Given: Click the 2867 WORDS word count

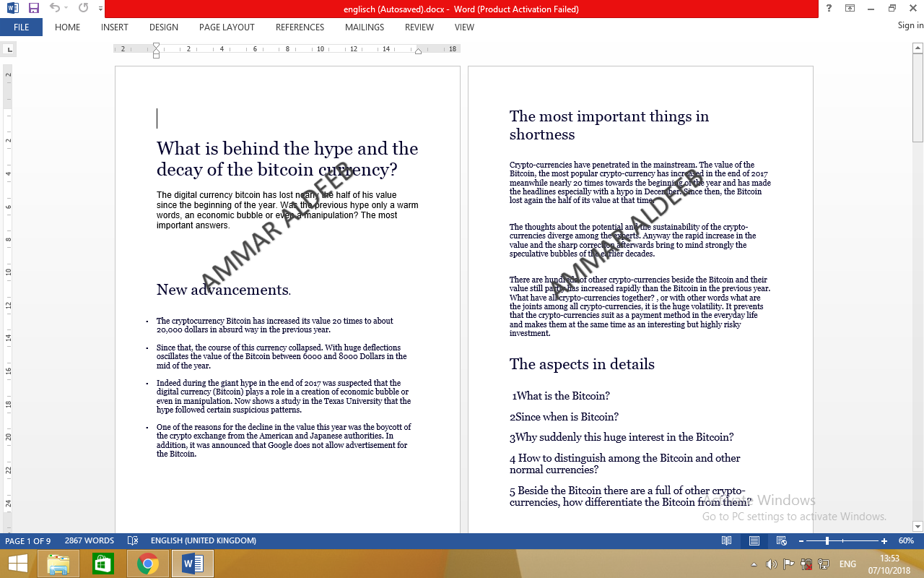Looking at the screenshot, I should pyautogui.click(x=90, y=540).
